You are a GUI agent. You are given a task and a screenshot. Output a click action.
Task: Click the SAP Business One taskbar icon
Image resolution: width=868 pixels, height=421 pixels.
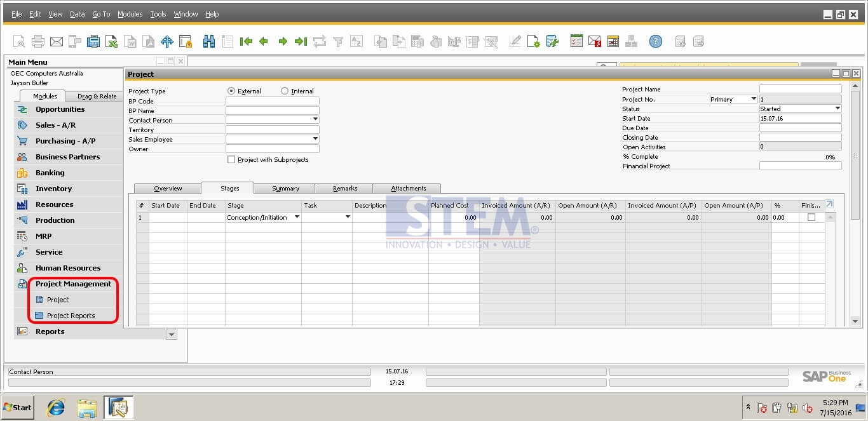pyautogui.click(x=119, y=408)
